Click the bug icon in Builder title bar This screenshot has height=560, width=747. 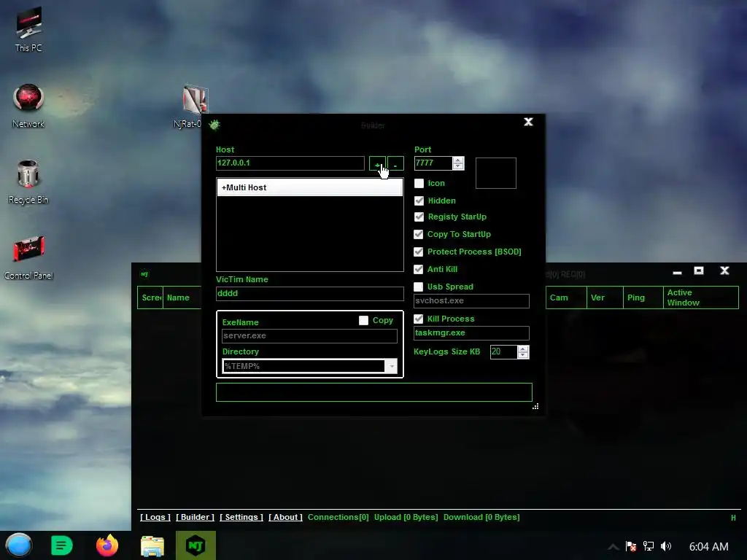[214, 125]
